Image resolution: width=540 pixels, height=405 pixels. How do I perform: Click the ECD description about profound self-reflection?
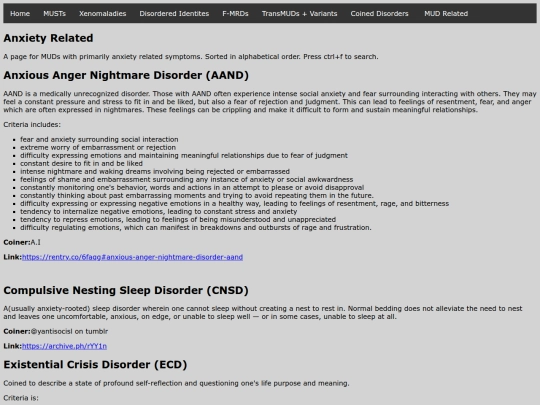[176, 383]
